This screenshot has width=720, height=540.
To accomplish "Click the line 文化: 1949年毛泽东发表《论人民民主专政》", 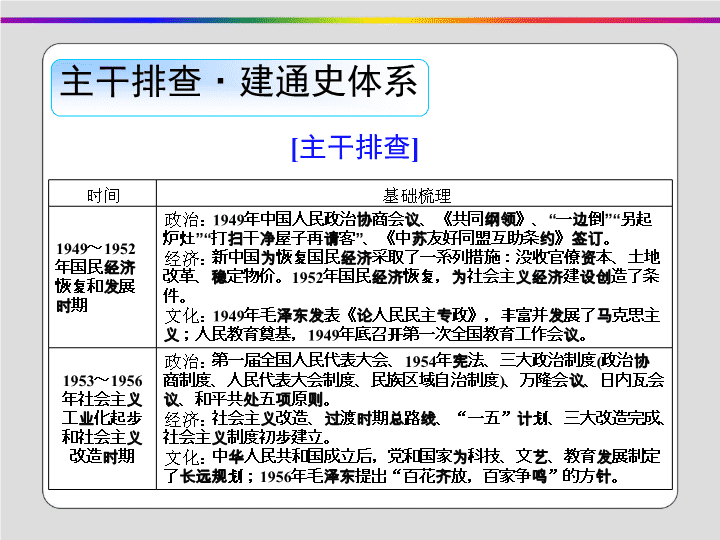I will coord(412,315).
